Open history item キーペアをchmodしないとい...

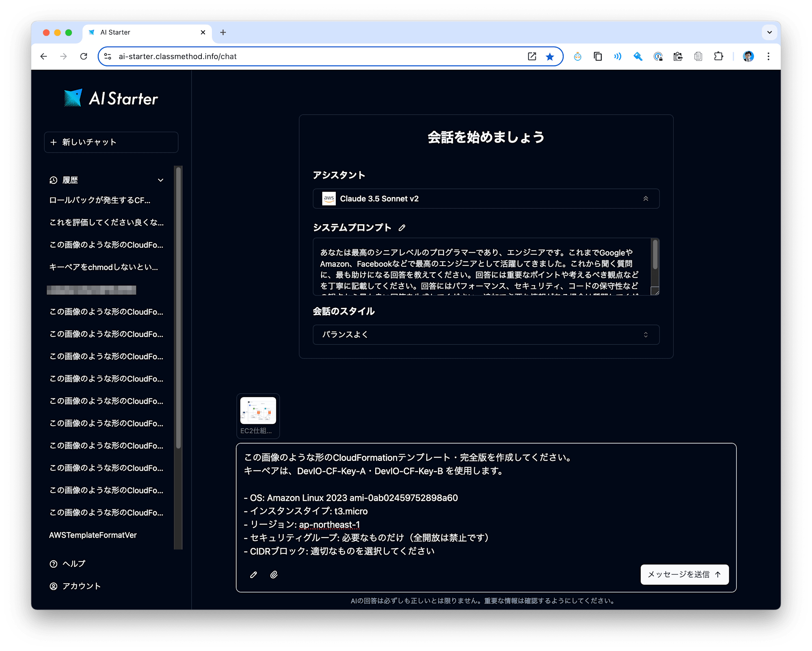pos(104,267)
